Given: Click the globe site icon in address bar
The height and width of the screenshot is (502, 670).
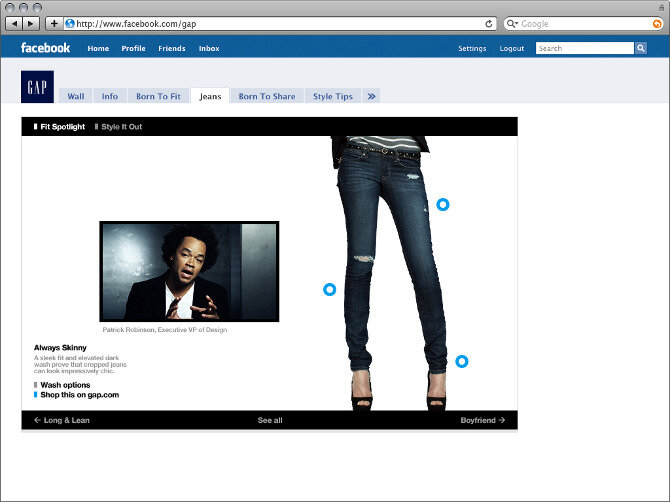Looking at the screenshot, I should coord(70,23).
